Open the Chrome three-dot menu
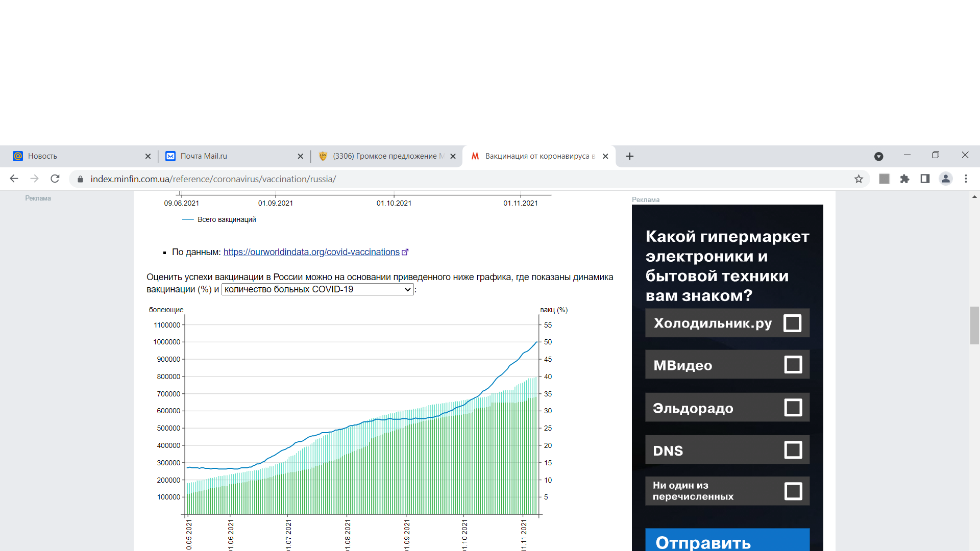The height and width of the screenshot is (551, 980). pyautogui.click(x=966, y=179)
